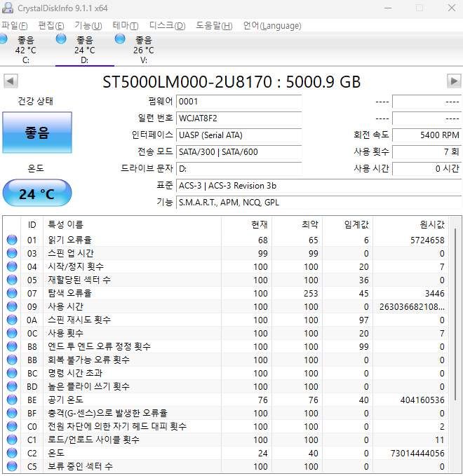
Task: Select the C: drive status orb
Action: coord(4,39)
